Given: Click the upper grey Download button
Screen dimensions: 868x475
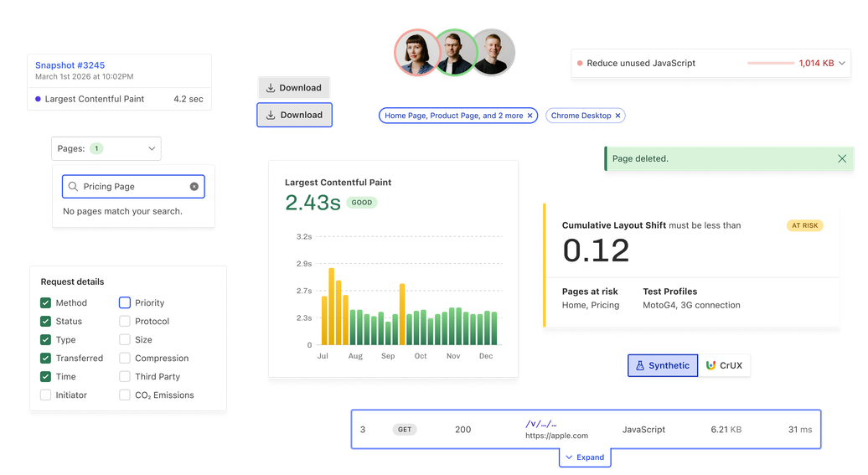Looking at the screenshot, I should coord(294,87).
